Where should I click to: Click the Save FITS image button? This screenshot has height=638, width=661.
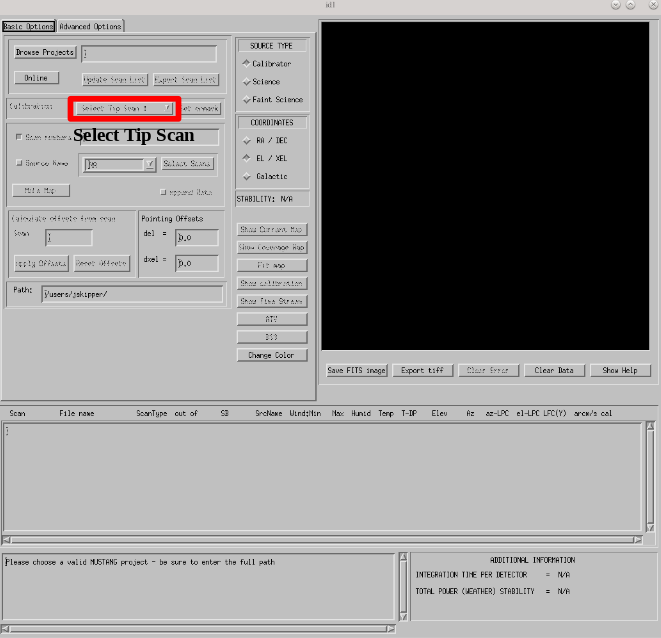click(x=357, y=370)
